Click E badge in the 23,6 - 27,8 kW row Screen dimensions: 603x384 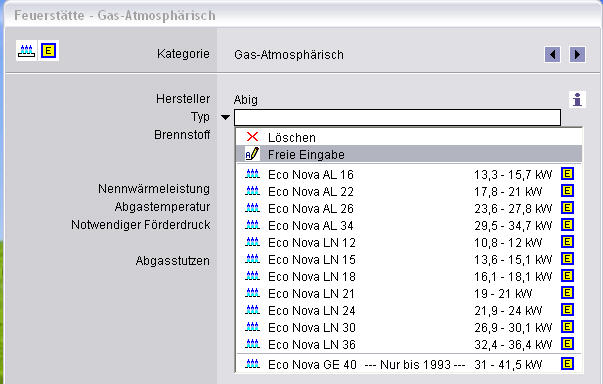coord(567,208)
